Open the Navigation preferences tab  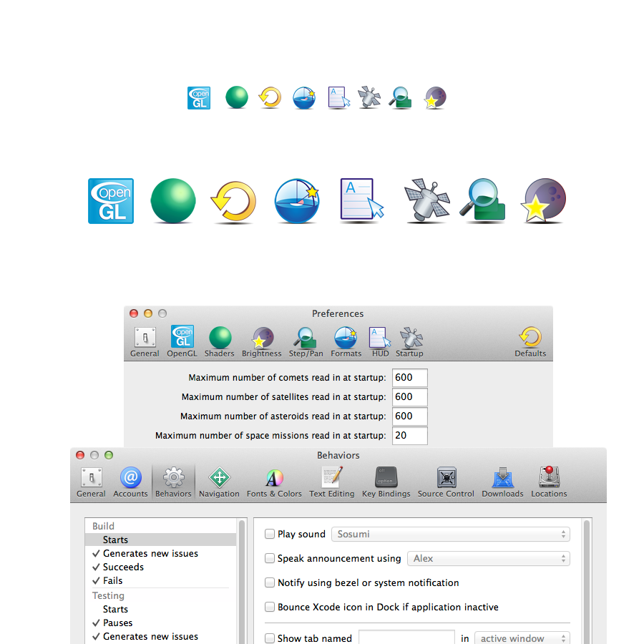(219, 482)
